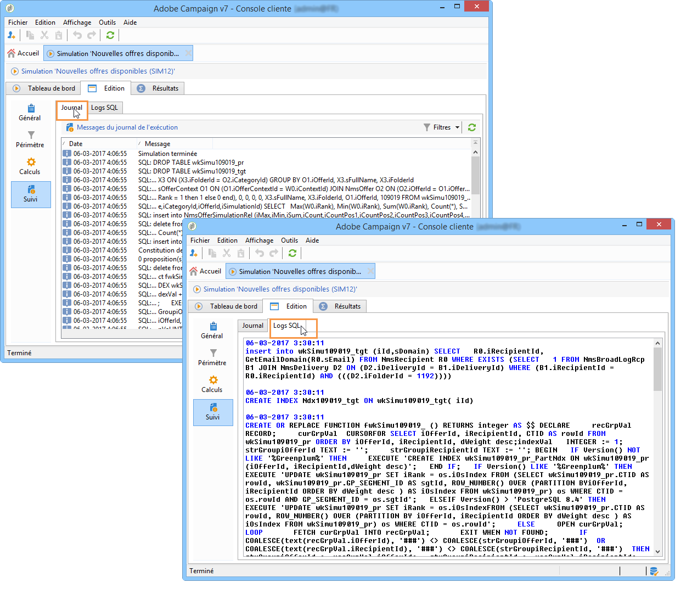Click new-user icon in front window toolbar
692x616 pixels.
(x=194, y=253)
